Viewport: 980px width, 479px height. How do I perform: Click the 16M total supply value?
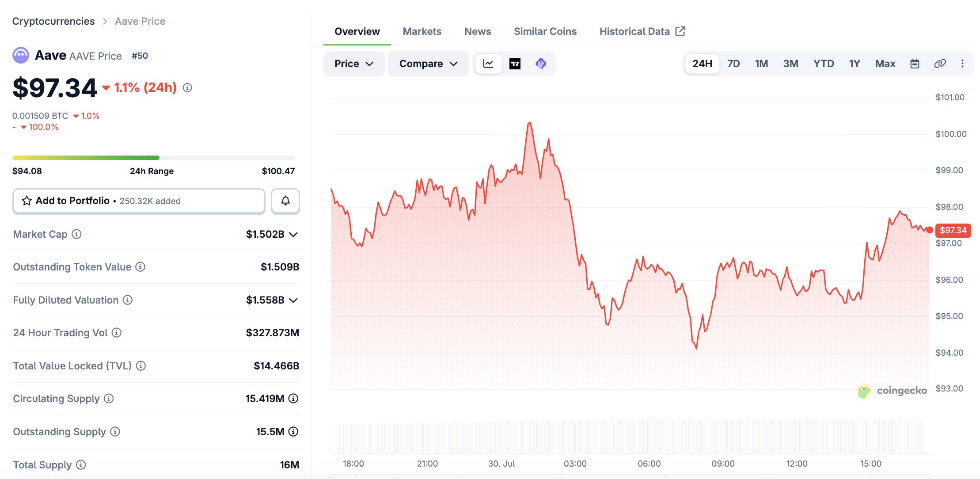click(x=289, y=465)
